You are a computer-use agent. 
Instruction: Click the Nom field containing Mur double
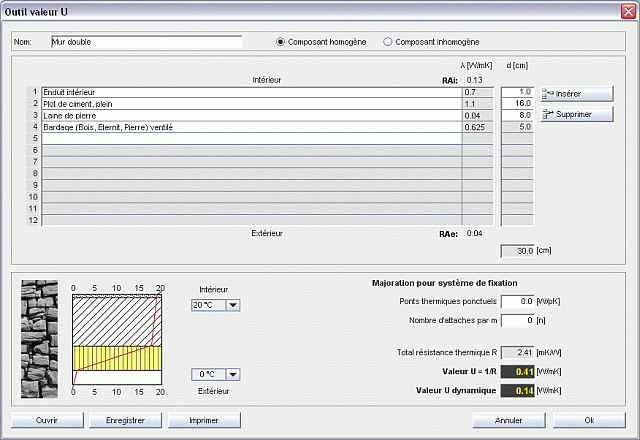(146, 42)
